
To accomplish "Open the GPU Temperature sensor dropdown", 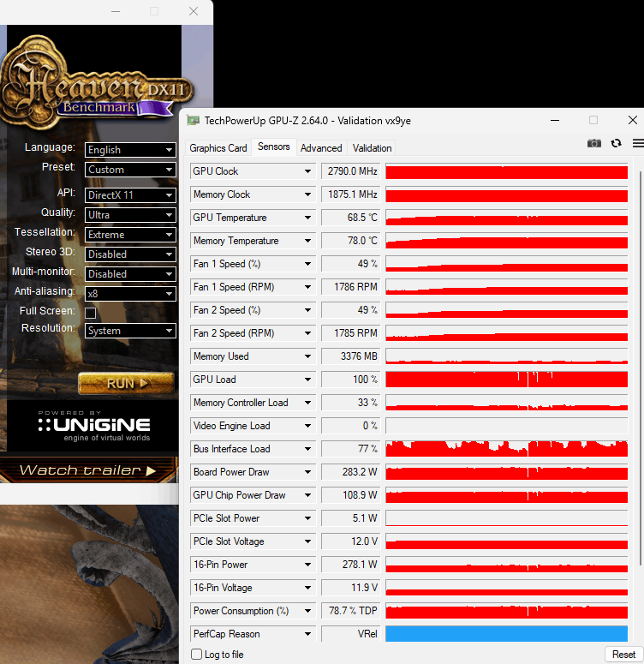I will [x=307, y=218].
